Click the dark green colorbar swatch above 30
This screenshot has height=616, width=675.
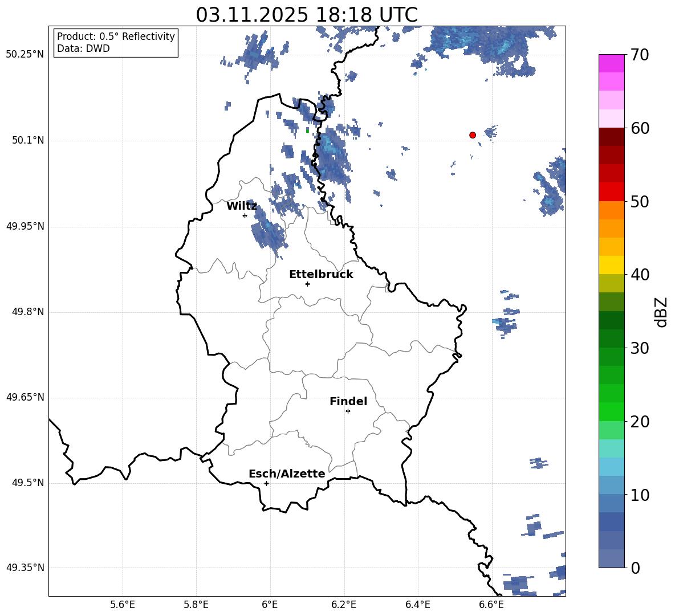coord(612,338)
